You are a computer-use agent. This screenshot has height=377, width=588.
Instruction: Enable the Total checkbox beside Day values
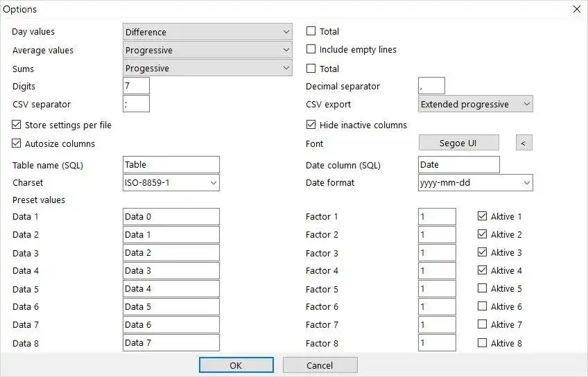311,31
